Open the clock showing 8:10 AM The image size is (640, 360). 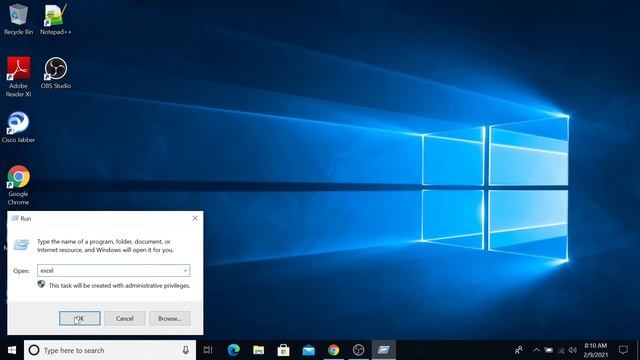point(596,350)
